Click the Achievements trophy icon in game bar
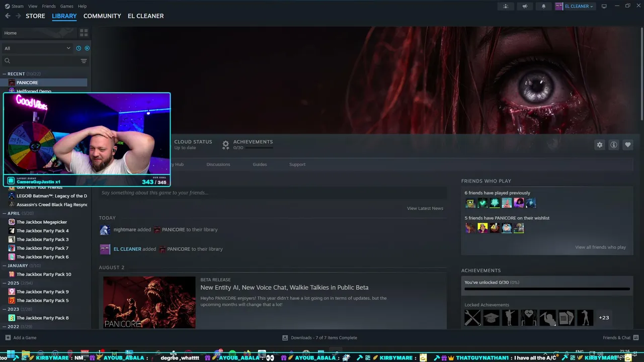This screenshot has width=644, height=362. (x=226, y=145)
